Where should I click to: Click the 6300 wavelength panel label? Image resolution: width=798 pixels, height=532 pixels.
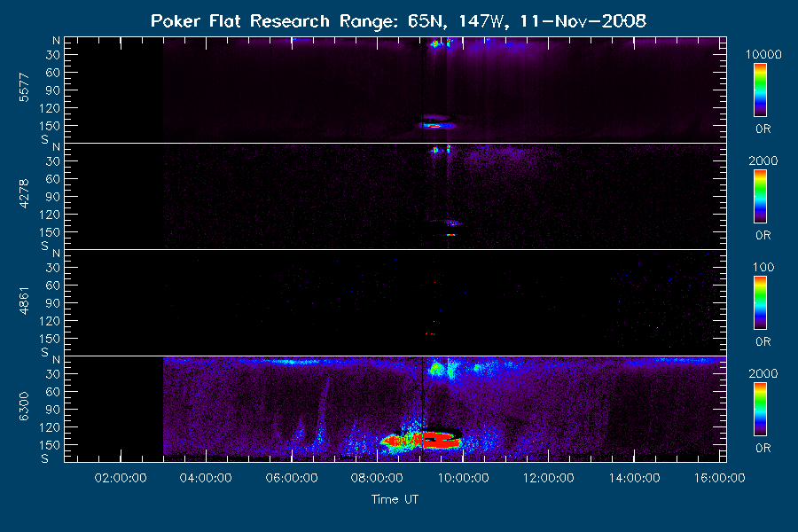[x=24, y=407]
